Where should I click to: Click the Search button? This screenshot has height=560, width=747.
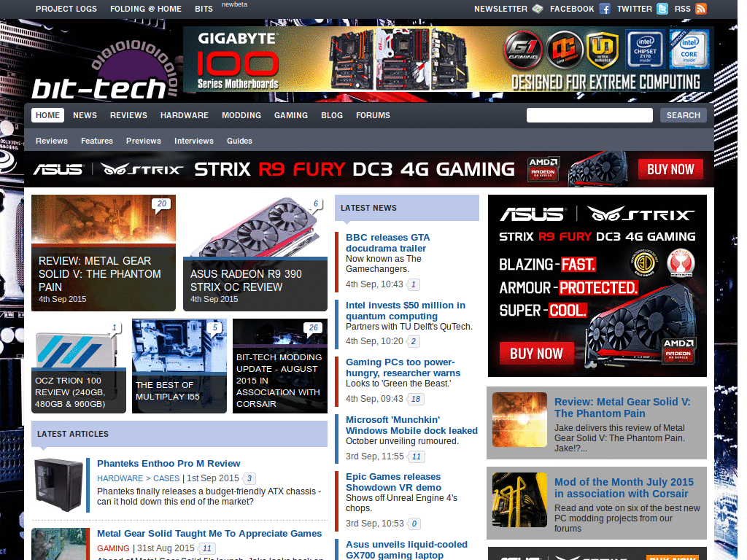point(683,115)
